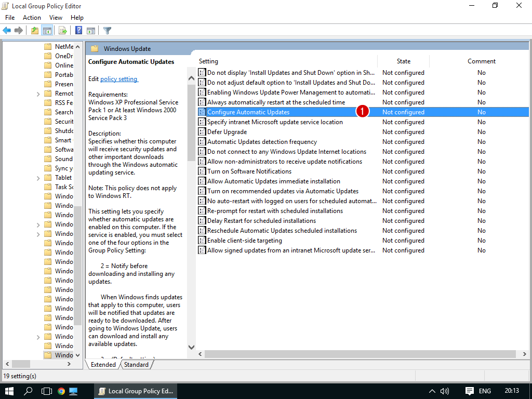
Task: Click the Filter funnel toolbar icon
Action: 107,31
